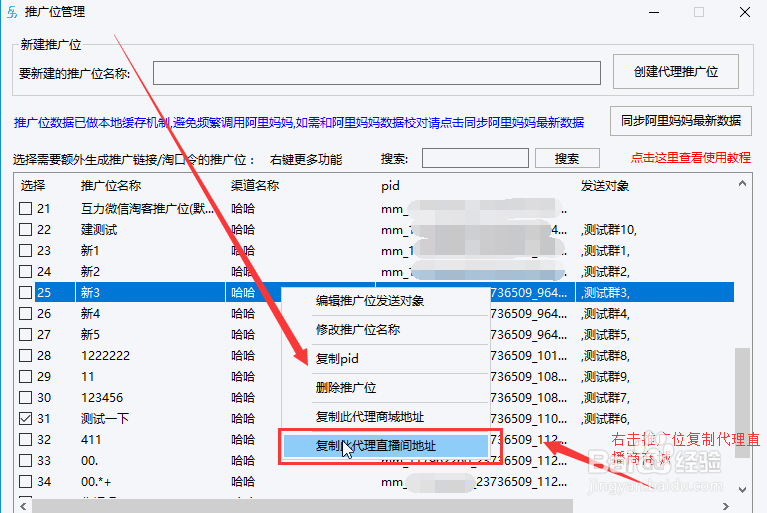767x513 pixels.
Task: Sort by pid column header
Action: [x=390, y=186]
